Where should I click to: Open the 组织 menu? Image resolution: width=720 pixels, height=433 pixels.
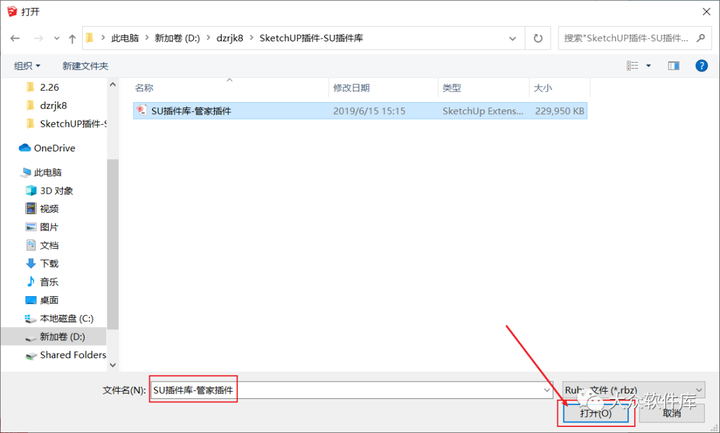pos(27,66)
